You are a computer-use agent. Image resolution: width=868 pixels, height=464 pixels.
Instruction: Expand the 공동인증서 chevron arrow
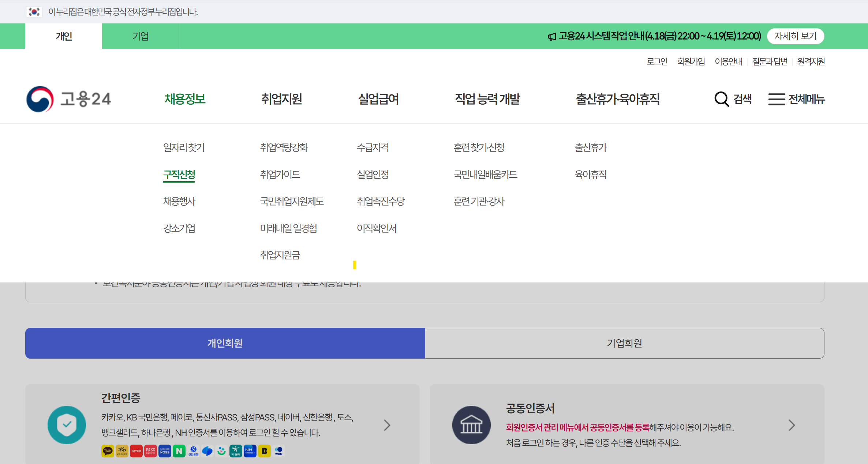coord(792,425)
